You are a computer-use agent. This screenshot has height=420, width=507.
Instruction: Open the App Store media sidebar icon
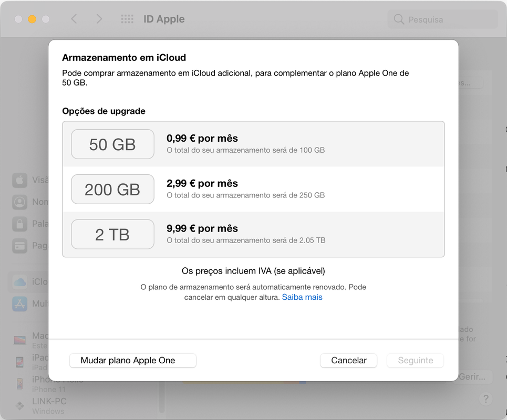tap(20, 304)
